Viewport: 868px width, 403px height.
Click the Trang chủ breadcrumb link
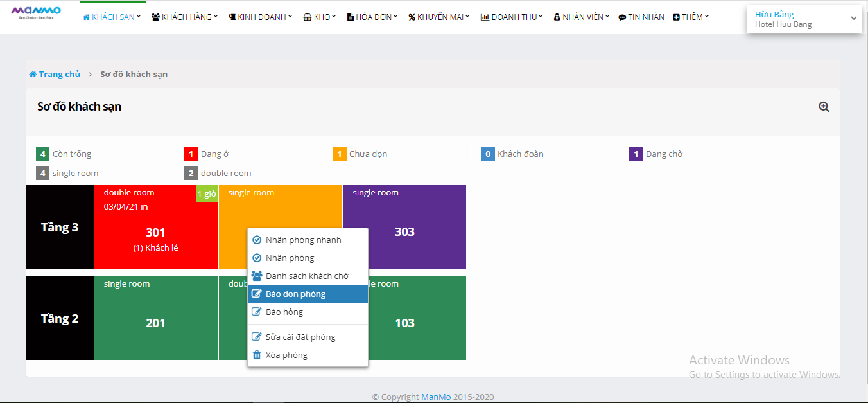click(59, 75)
